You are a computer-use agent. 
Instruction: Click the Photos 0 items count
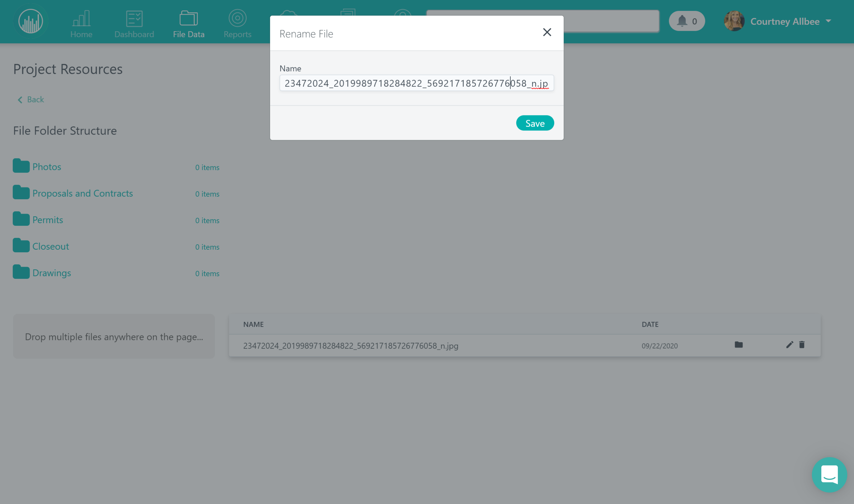coord(207,168)
